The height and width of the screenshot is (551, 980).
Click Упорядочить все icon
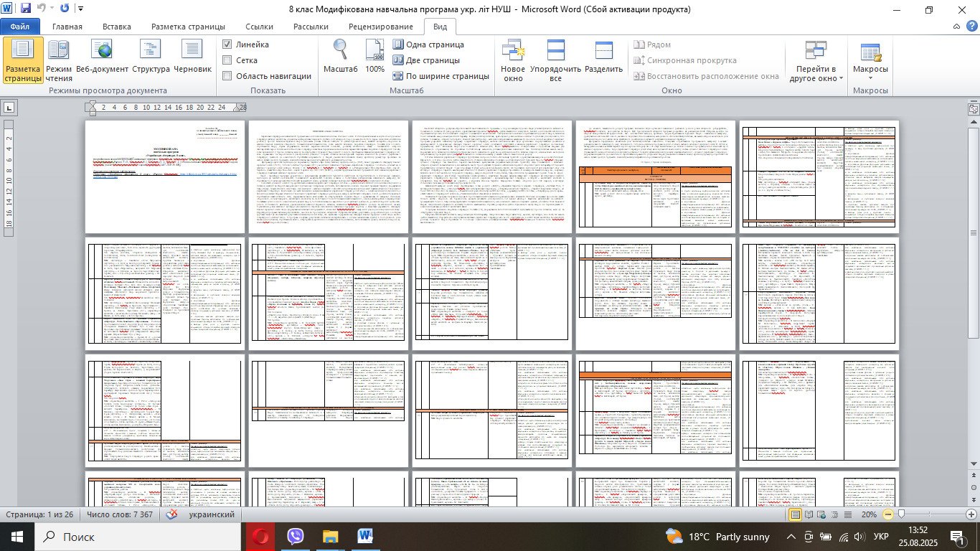tap(555, 60)
